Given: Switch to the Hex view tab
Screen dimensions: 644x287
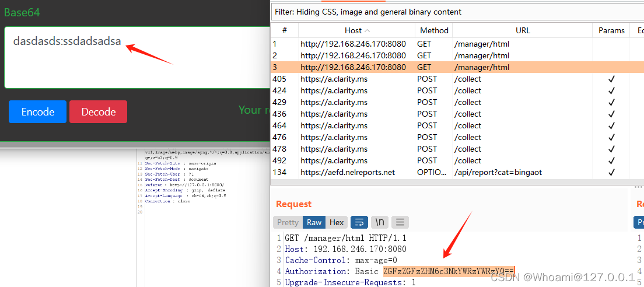Looking at the screenshot, I should [337, 222].
